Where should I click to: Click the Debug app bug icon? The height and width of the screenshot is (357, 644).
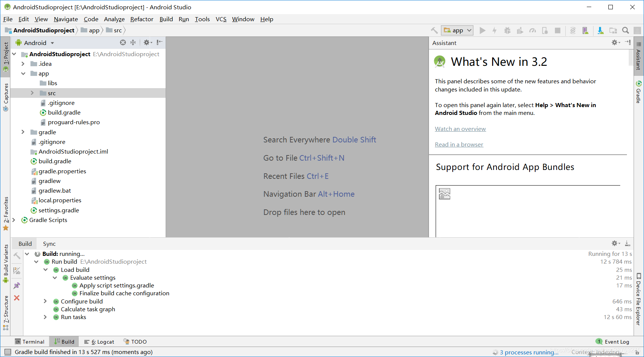click(507, 30)
